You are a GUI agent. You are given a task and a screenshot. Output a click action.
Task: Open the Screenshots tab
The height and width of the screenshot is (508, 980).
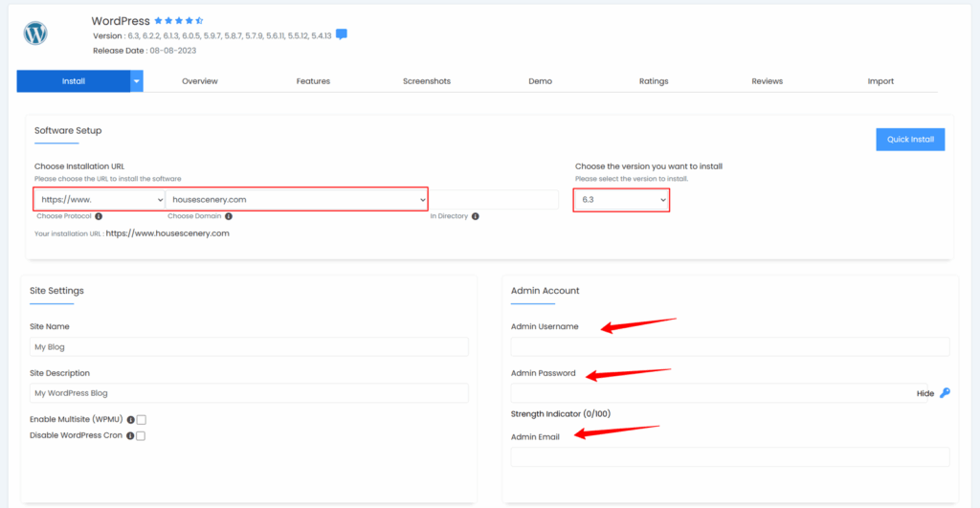click(x=427, y=81)
